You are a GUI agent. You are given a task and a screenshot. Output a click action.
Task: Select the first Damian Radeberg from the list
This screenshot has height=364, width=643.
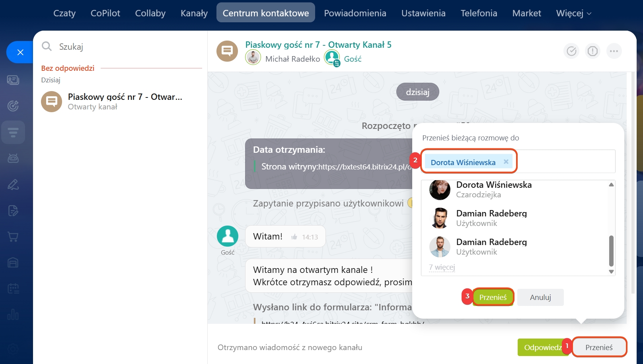(491, 218)
